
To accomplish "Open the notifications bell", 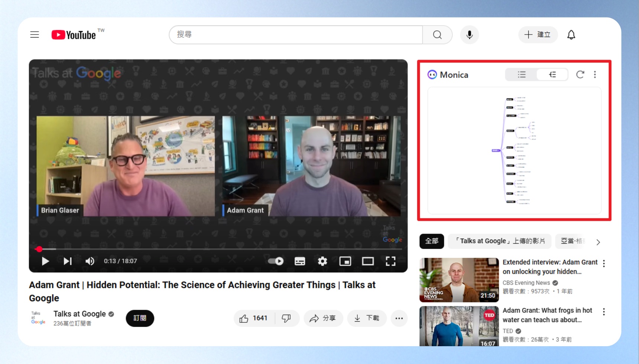I will tap(571, 35).
